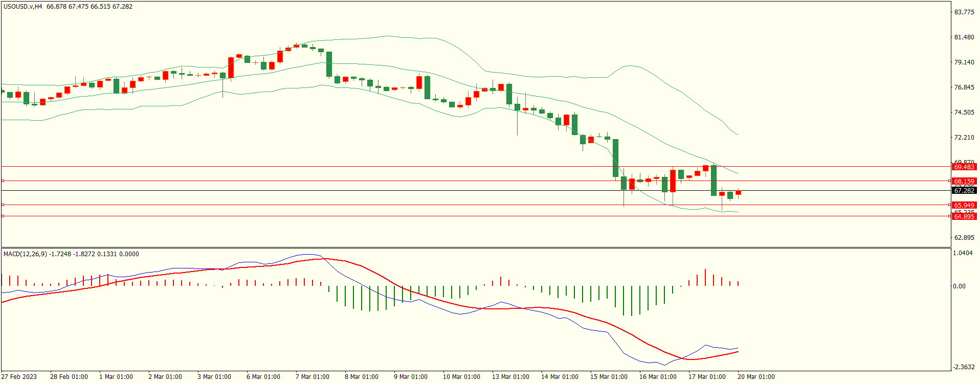Click the MACD scale value -2.3632

pos(964,367)
